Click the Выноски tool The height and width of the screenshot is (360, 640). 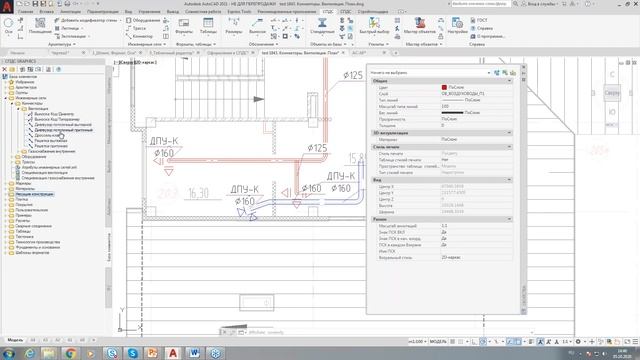click(258, 26)
